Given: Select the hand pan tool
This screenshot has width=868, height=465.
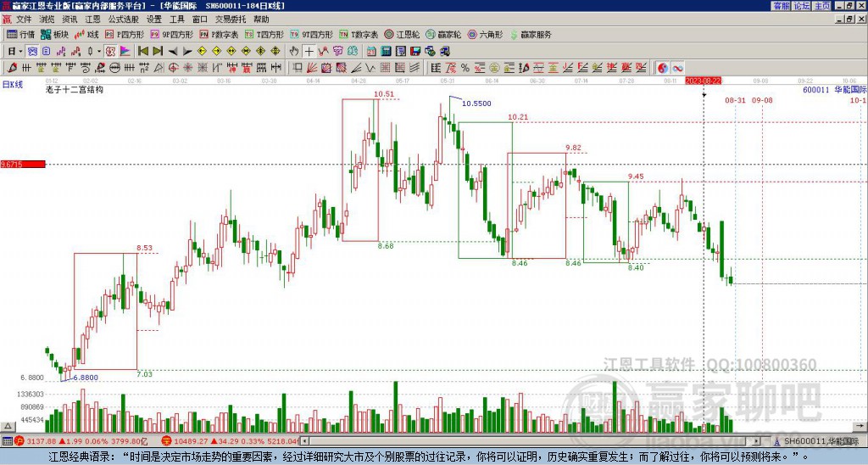Looking at the screenshot, I should pyautogui.click(x=294, y=52).
